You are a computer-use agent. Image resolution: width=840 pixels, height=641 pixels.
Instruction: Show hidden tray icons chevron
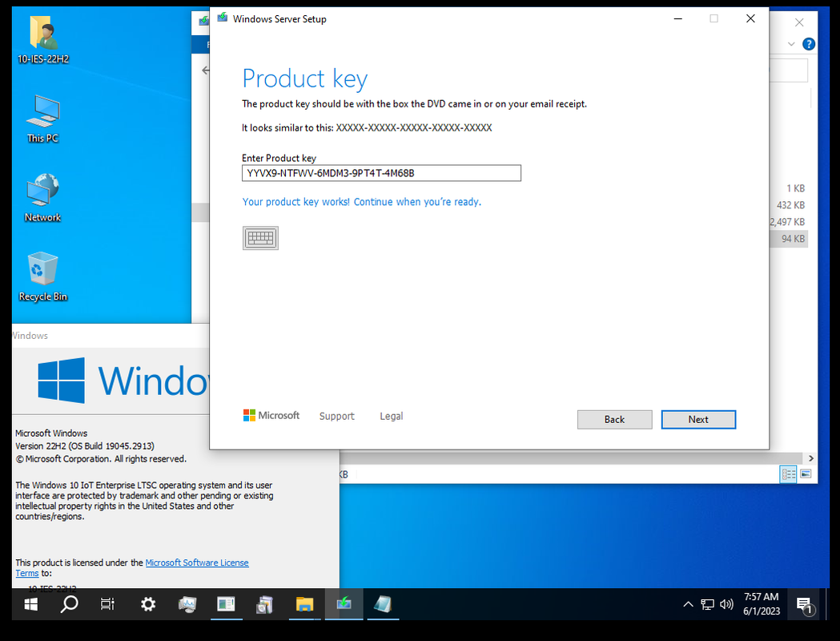click(x=688, y=605)
